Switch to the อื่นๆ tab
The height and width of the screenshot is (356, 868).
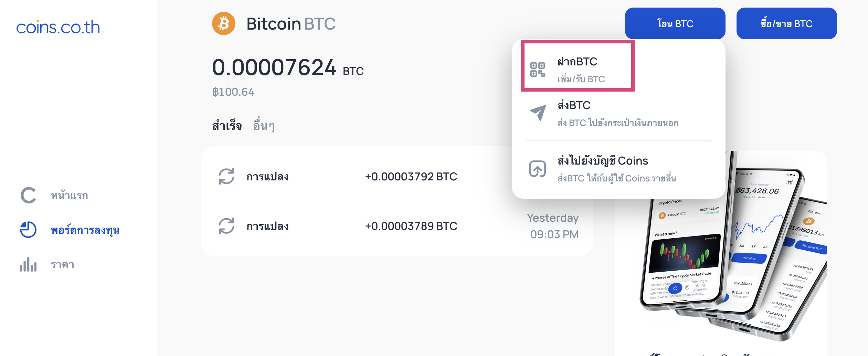[264, 126]
